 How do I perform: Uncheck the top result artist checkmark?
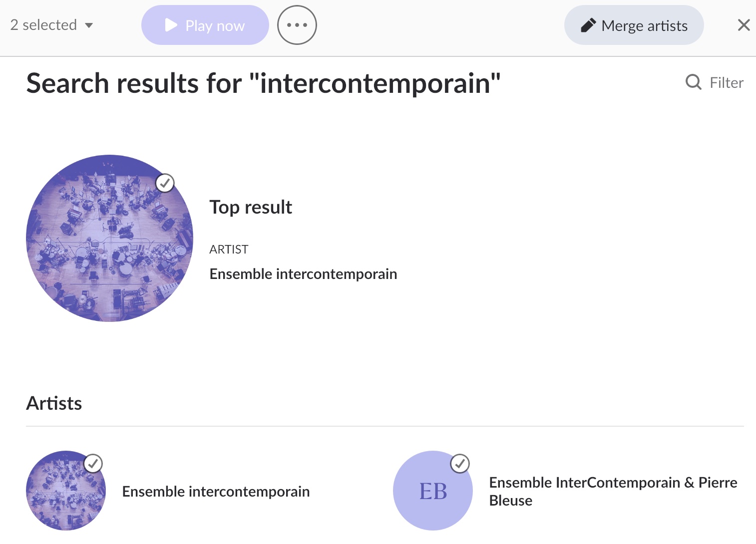pos(165,183)
